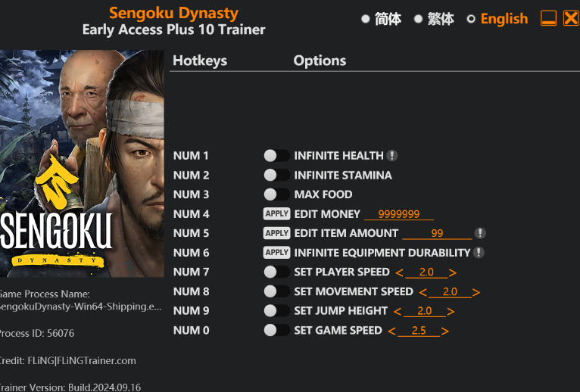The image size is (580, 392).
Task: Click the Edit Money value field
Action: [x=399, y=214]
